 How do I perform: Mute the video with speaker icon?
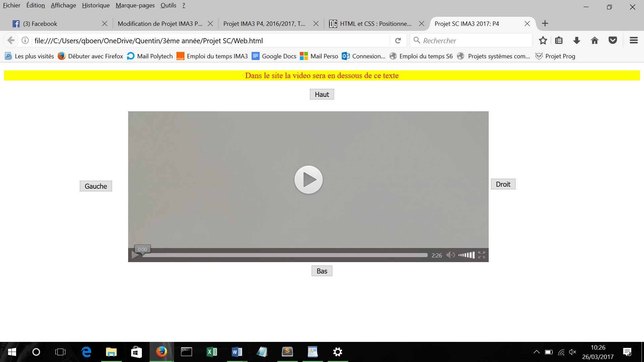tap(450, 255)
